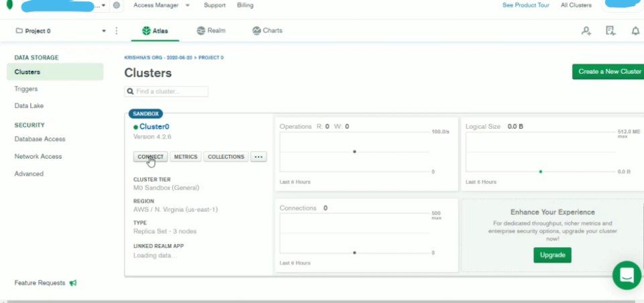Click Create a New Cluster button
The height and width of the screenshot is (303, 644).
coord(608,72)
